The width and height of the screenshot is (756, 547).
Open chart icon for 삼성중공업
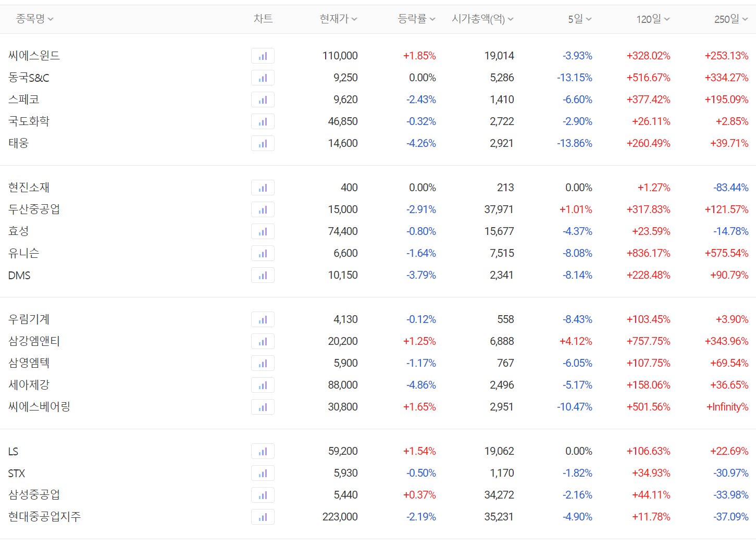[x=263, y=495]
